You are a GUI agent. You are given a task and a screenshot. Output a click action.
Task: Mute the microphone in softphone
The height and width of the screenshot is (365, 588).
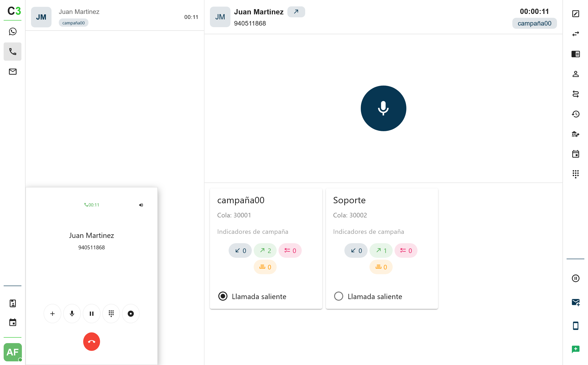coord(72,313)
